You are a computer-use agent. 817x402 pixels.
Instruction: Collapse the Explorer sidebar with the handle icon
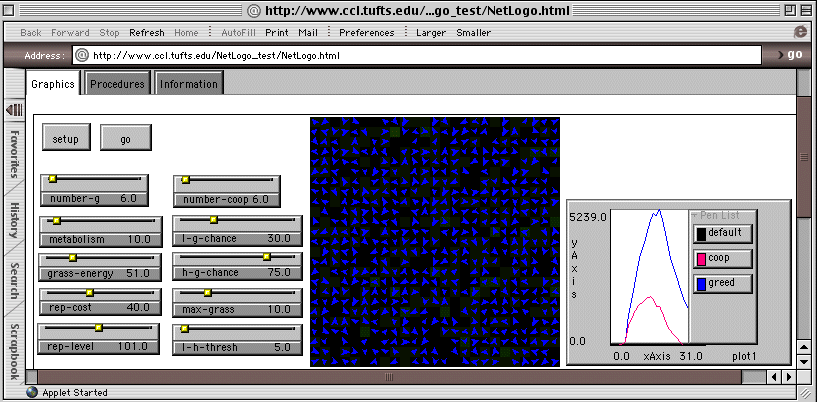(x=14, y=108)
